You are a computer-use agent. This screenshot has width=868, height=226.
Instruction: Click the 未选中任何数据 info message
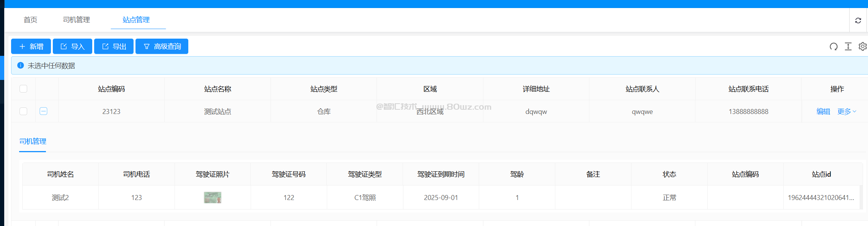pyautogui.click(x=51, y=66)
